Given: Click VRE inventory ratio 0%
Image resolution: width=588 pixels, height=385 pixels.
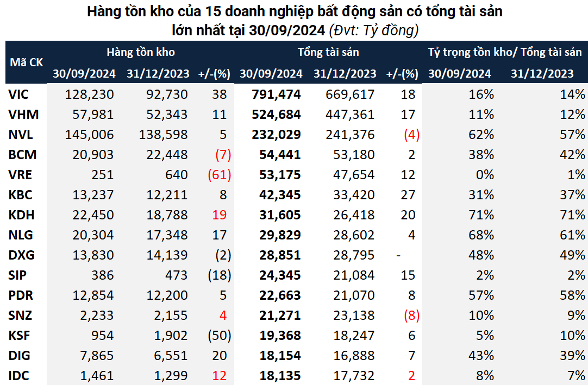Looking at the screenshot, I should pos(485,175).
